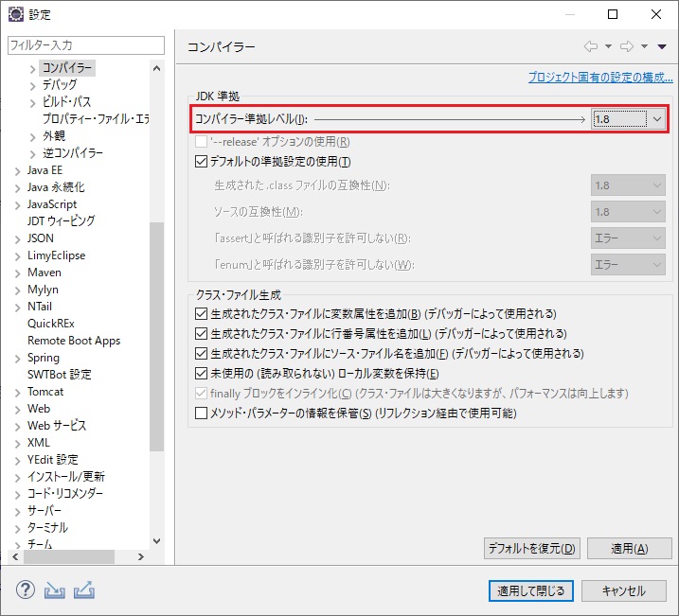Expand the Spring tree node

coord(17,359)
